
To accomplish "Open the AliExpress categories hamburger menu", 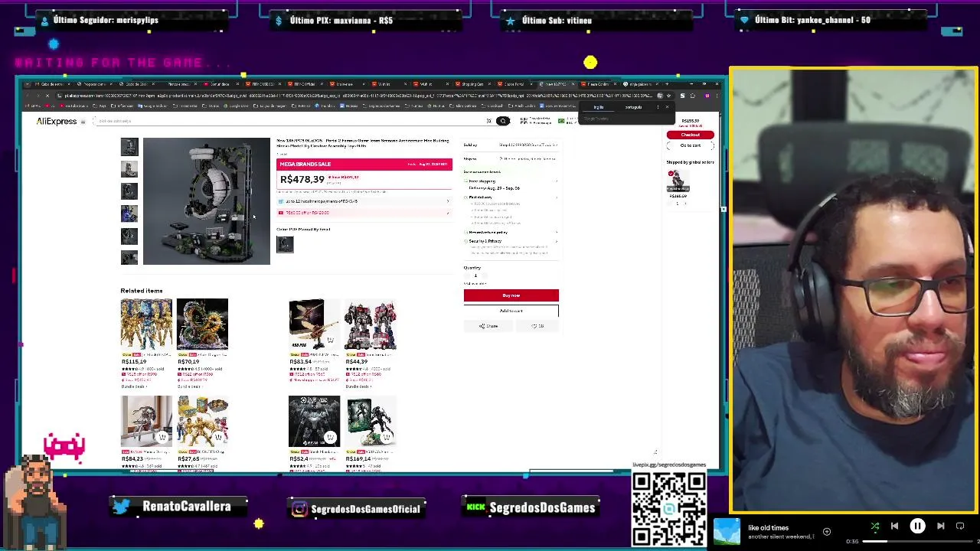I will pos(83,122).
